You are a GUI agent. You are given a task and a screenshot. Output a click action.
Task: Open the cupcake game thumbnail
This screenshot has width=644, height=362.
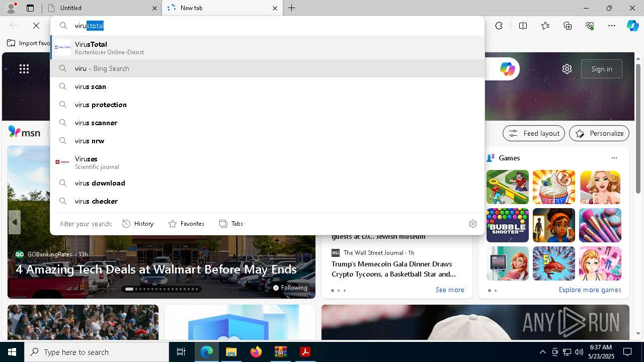pyautogui.click(x=554, y=187)
